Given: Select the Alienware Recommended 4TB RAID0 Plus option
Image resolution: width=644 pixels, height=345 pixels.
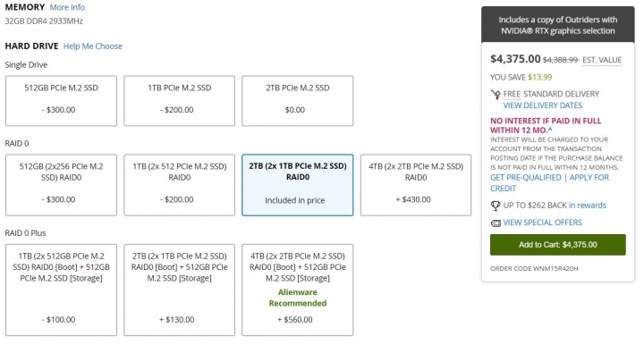Looking at the screenshot, I should (x=297, y=290).
